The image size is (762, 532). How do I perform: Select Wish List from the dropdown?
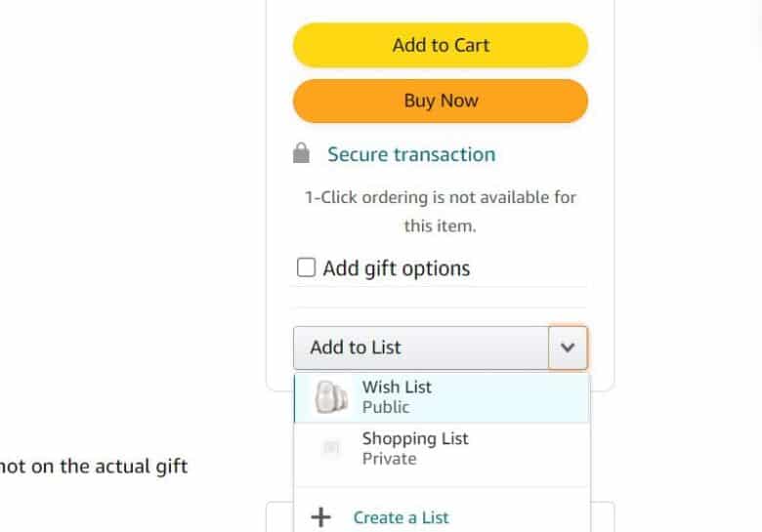click(397, 387)
